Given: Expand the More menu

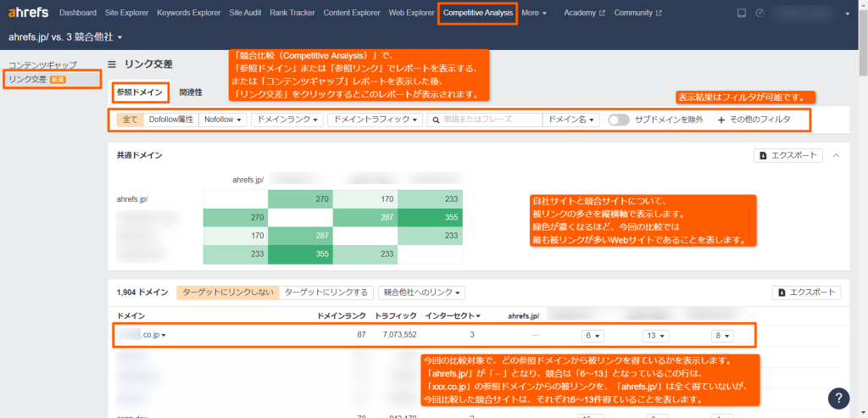Looking at the screenshot, I should pyautogui.click(x=534, y=13).
